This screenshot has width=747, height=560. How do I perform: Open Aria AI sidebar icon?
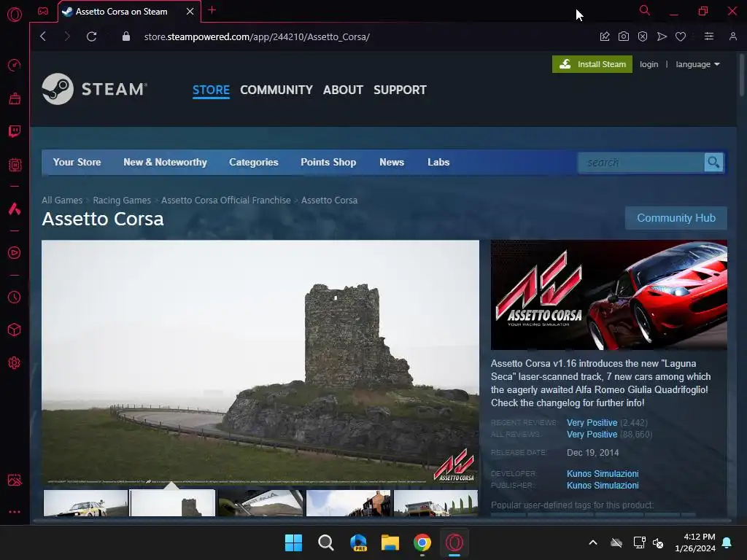(15, 209)
